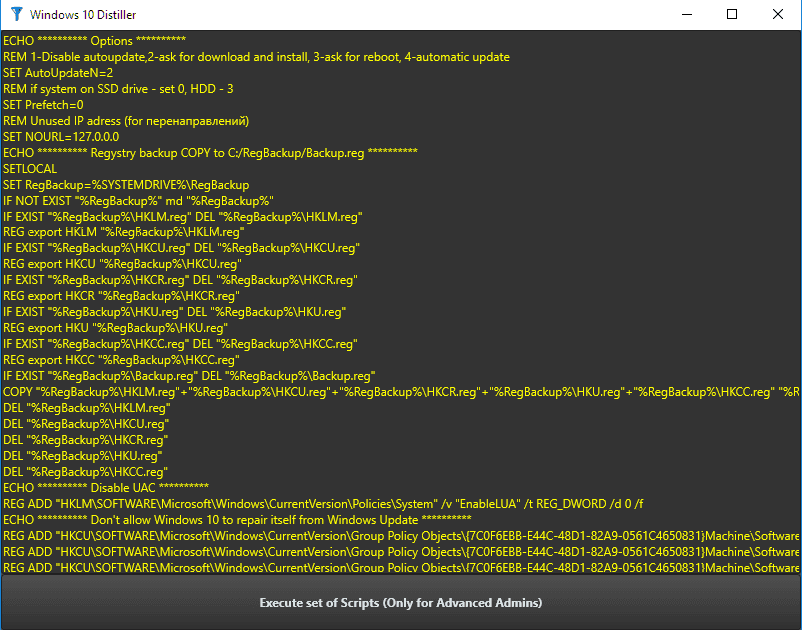
Task: Click the line 'SET AutoUpdateN=2'
Action: pos(58,73)
